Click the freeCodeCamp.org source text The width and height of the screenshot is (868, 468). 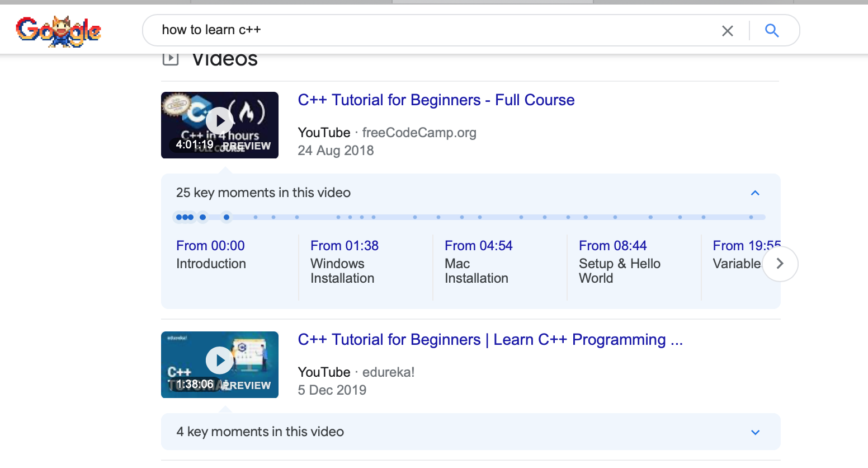(x=419, y=133)
